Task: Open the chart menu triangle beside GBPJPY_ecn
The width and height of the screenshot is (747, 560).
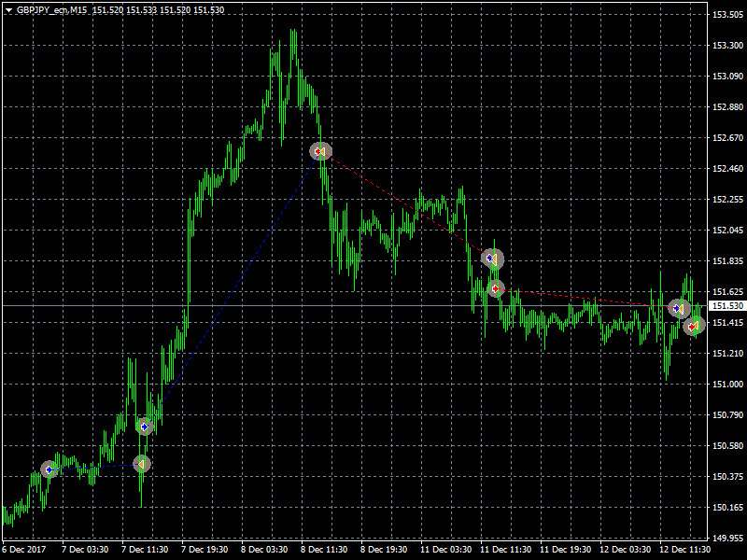Action: coord(8,10)
